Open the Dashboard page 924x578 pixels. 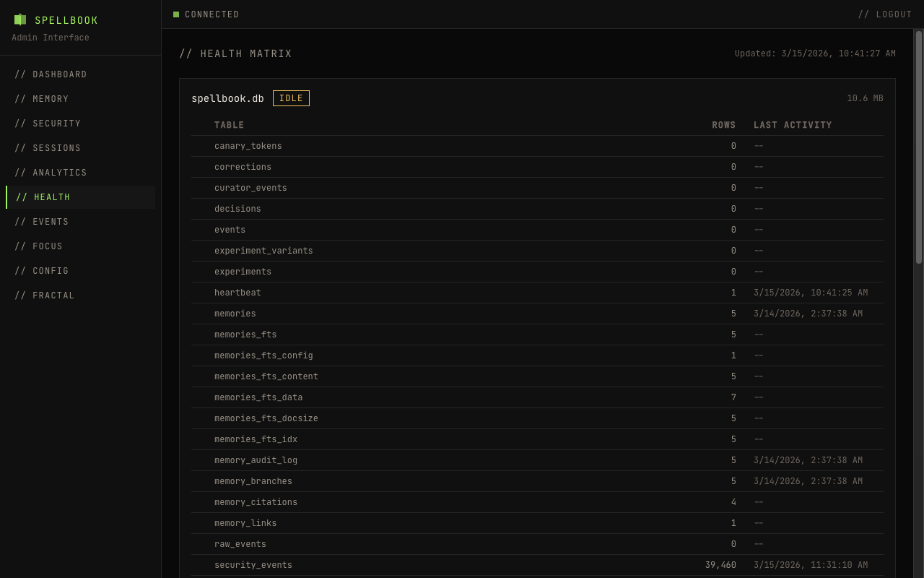(51, 74)
